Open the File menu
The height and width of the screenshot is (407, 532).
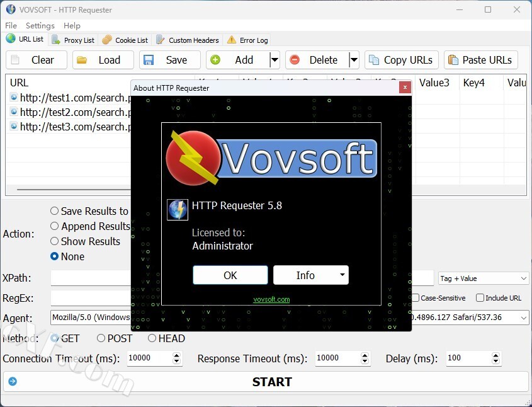[11, 25]
